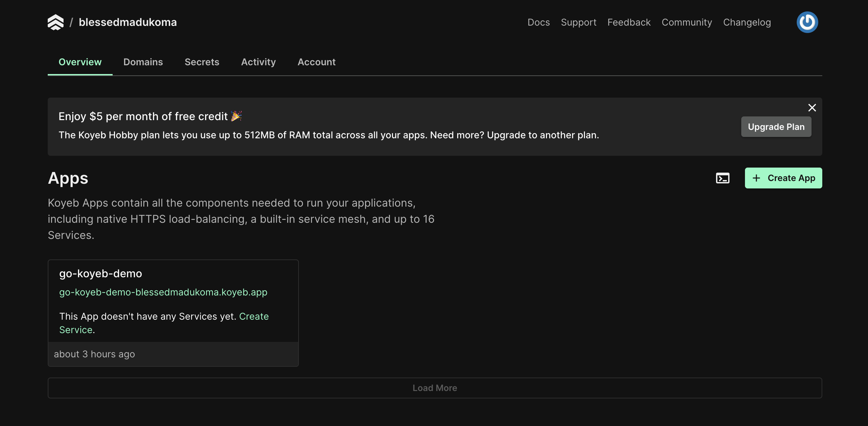The width and height of the screenshot is (868, 426).
Task: Click the Create App button
Action: tap(783, 178)
